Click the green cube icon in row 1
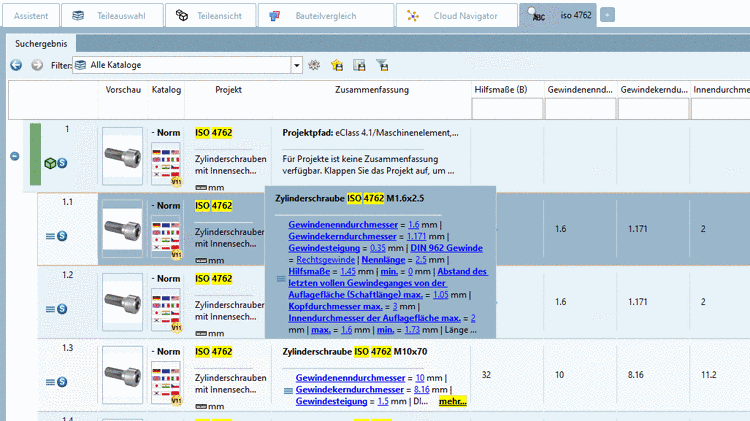The width and height of the screenshot is (750, 421). pyautogui.click(x=50, y=163)
